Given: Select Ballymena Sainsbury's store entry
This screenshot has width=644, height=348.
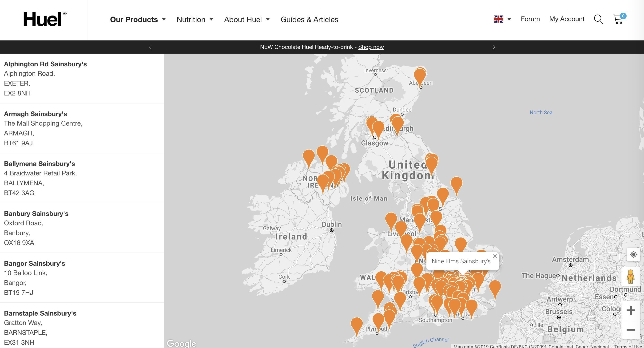Looking at the screenshot, I should [82, 178].
